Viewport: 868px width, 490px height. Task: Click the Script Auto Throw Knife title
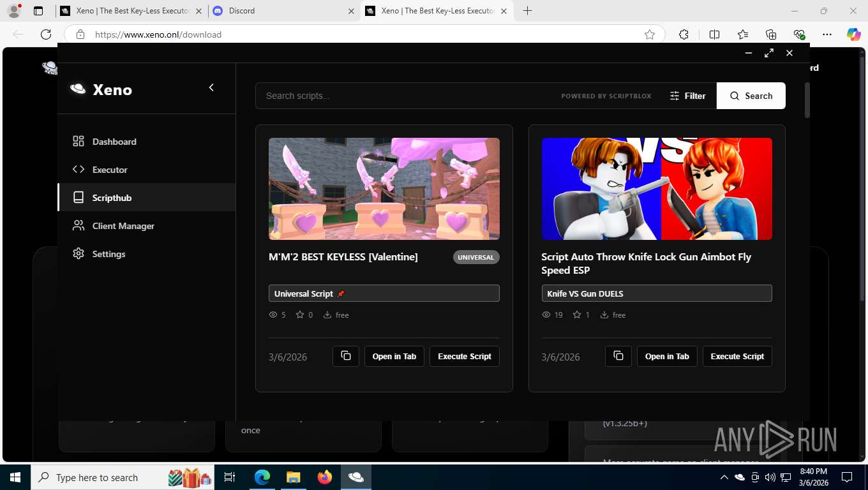646,264
